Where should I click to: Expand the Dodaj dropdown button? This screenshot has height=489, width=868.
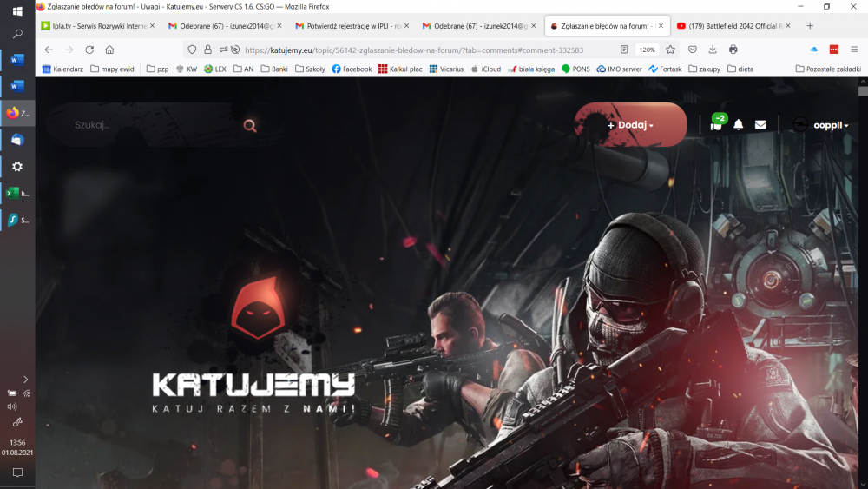coord(630,124)
